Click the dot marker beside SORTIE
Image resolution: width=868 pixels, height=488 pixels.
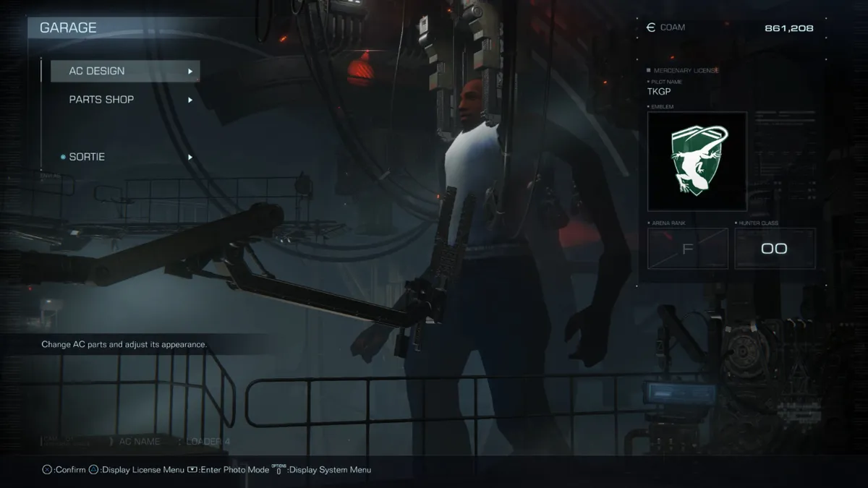[63, 157]
